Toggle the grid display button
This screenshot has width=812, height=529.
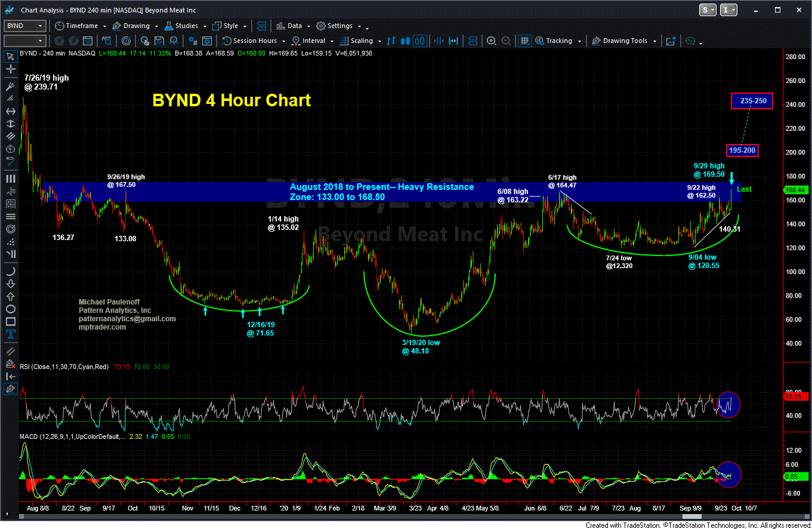(x=524, y=41)
